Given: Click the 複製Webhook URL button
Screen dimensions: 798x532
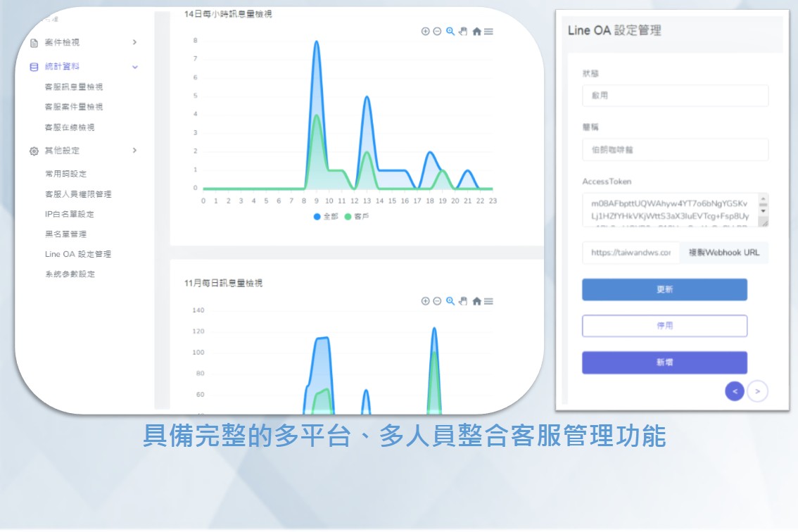Looking at the screenshot, I should tap(723, 253).
